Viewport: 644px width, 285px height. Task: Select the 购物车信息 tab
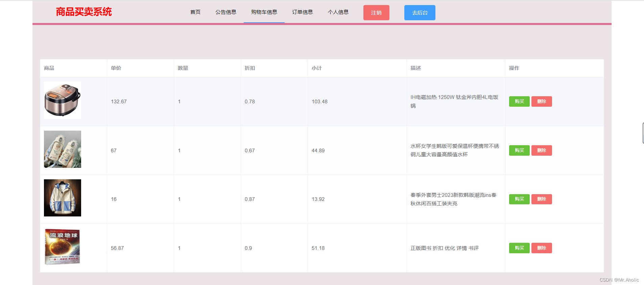[264, 12]
